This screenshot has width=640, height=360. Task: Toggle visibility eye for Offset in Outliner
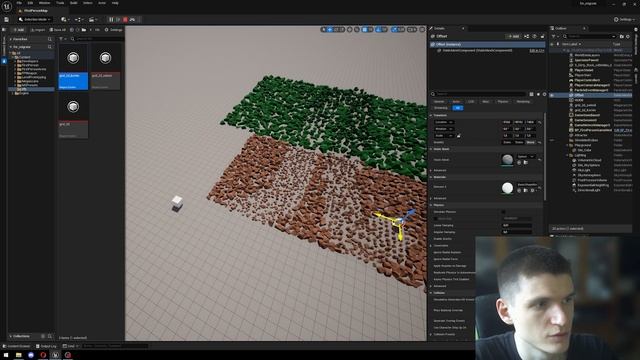pos(552,95)
